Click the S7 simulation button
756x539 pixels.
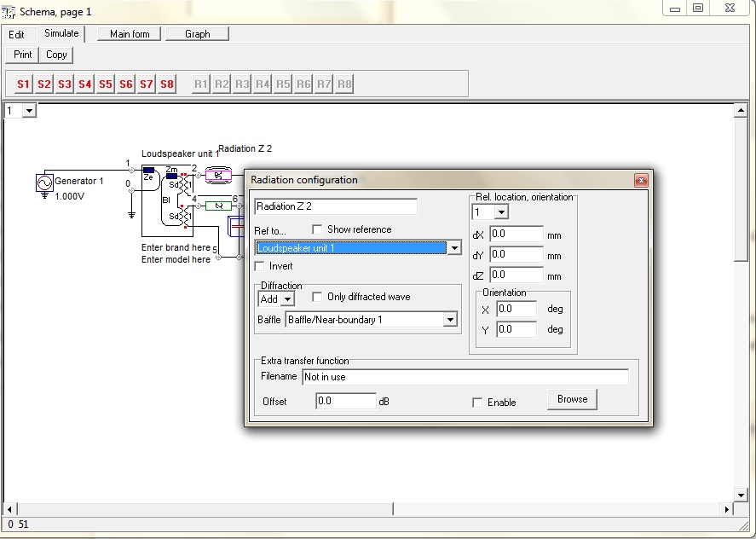coord(147,84)
